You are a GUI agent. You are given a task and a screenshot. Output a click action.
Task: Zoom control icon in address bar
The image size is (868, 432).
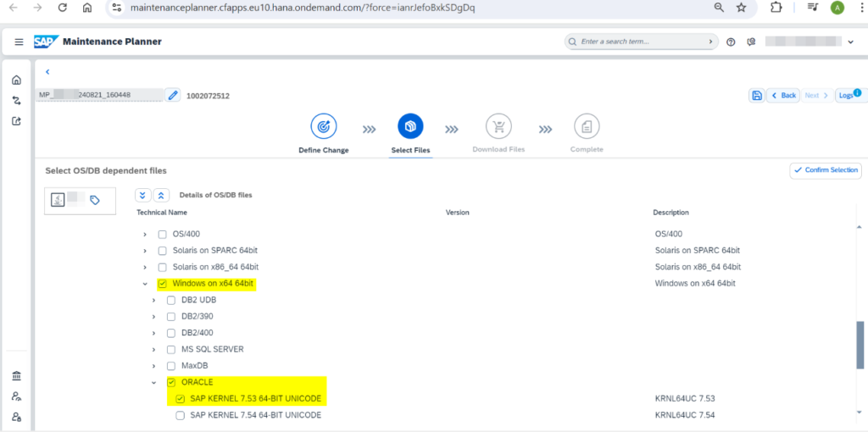click(x=719, y=8)
